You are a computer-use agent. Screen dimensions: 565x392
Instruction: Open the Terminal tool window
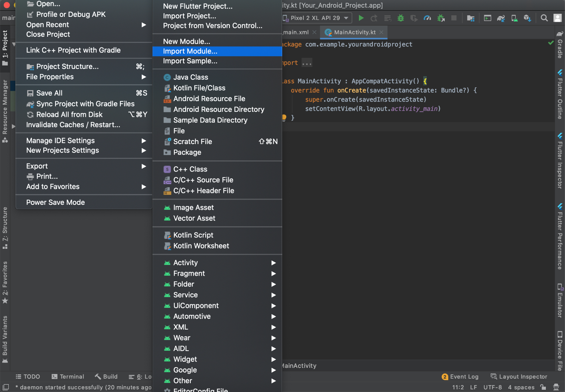click(68, 377)
